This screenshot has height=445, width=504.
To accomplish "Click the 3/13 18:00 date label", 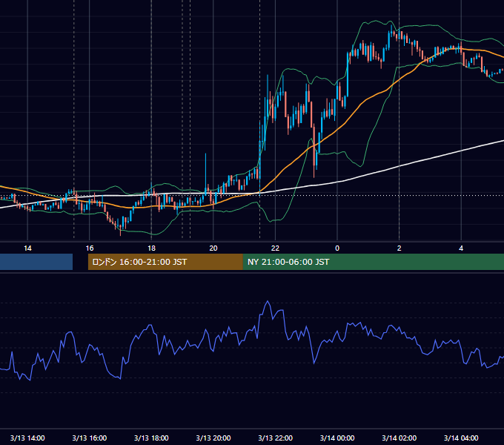I will pos(151,438).
